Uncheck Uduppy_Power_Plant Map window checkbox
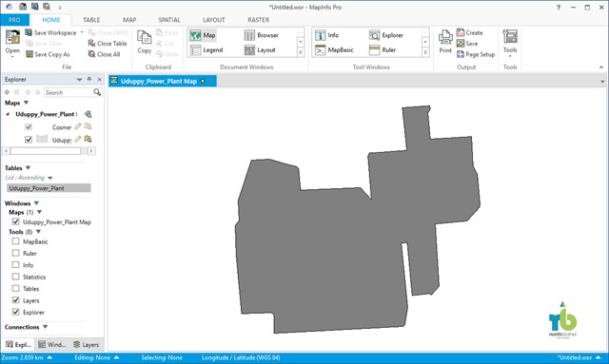Viewport: 609px width, 364px height. coord(15,221)
